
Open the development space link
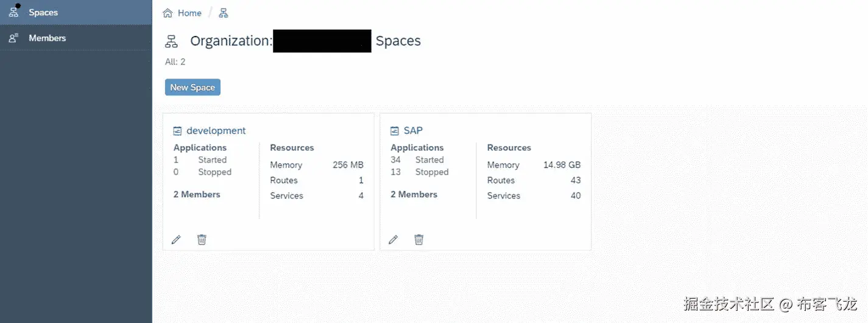[x=216, y=131]
